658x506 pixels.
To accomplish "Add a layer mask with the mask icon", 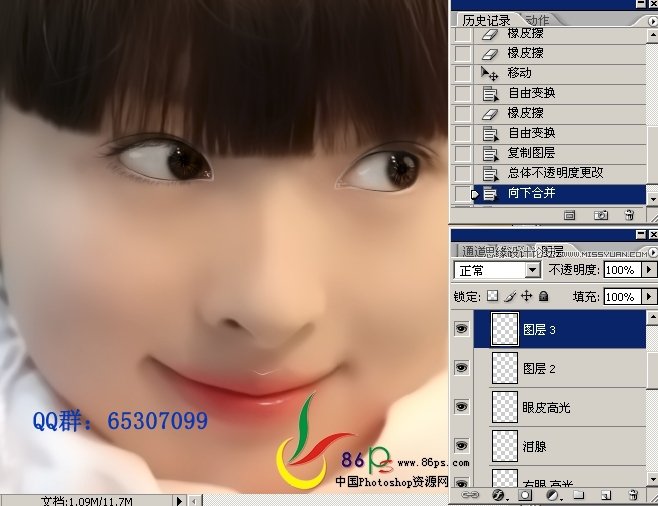I will (525, 496).
